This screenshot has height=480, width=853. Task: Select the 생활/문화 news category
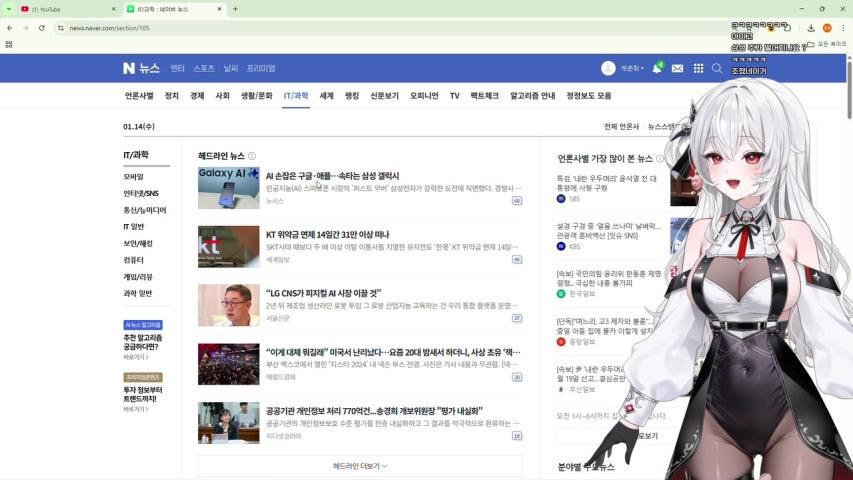[x=256, y=96]
